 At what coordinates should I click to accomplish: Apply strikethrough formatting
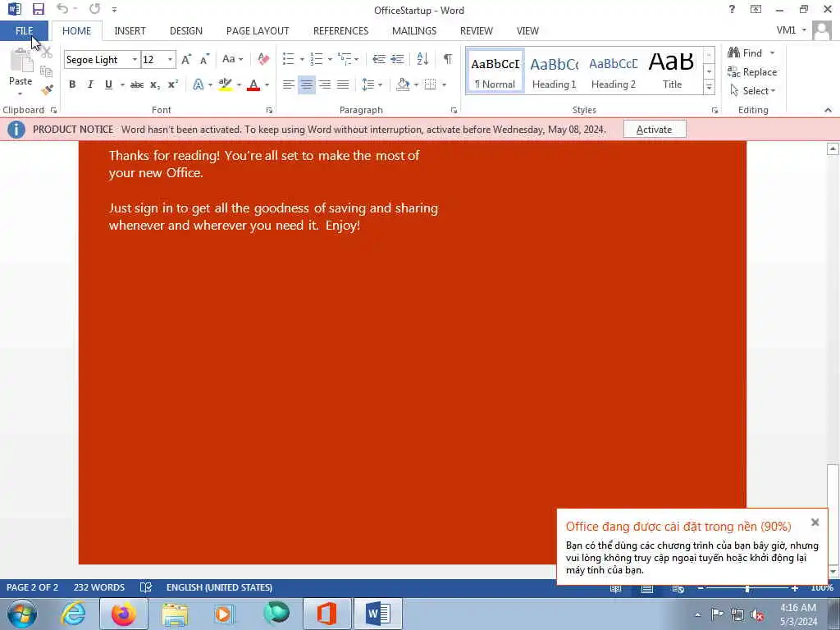(x=137, y=84)
